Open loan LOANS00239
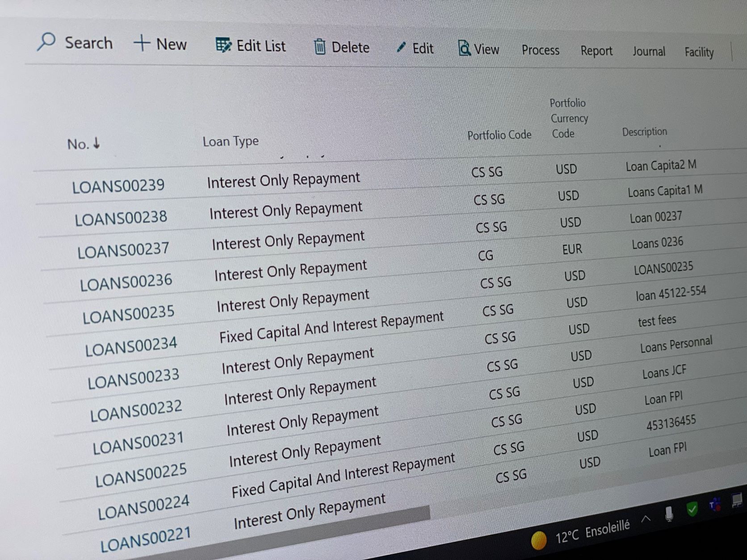This screenshot has height=560, width=747. (x=118, y=186)
